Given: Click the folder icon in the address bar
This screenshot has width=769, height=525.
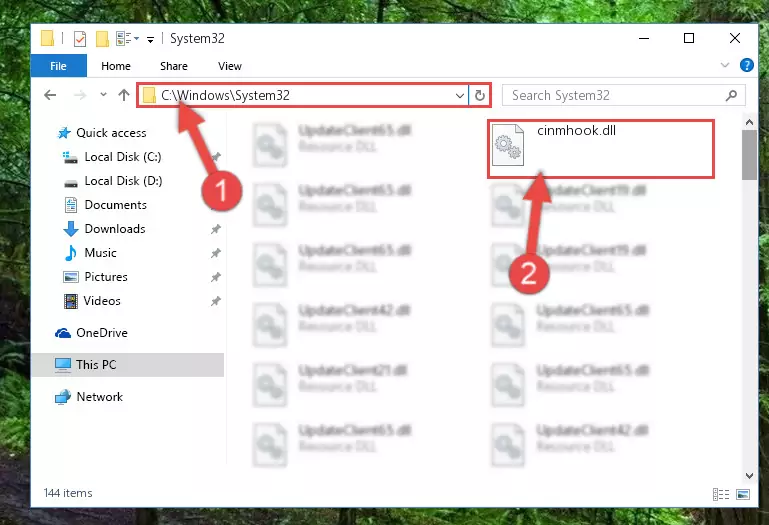Looking at the screenshot, I should click(149, 95).
